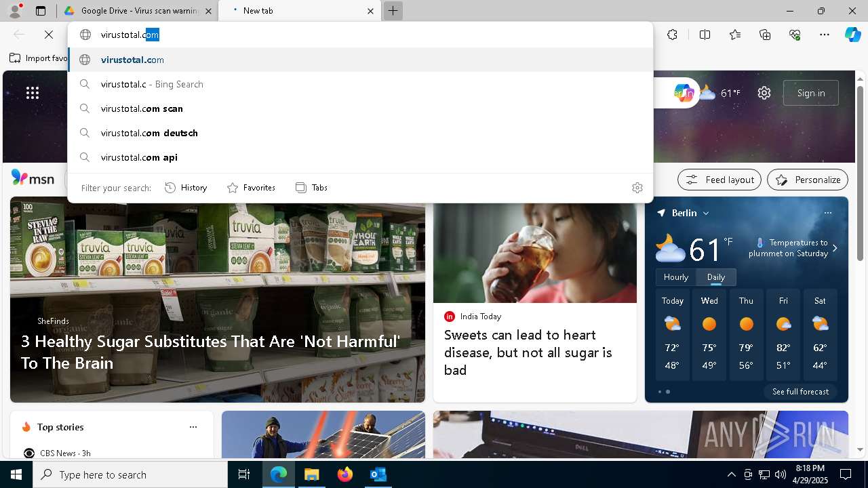868x488 pixels.
Task: Open the notification center icon
Action: (x=846, y=474)
